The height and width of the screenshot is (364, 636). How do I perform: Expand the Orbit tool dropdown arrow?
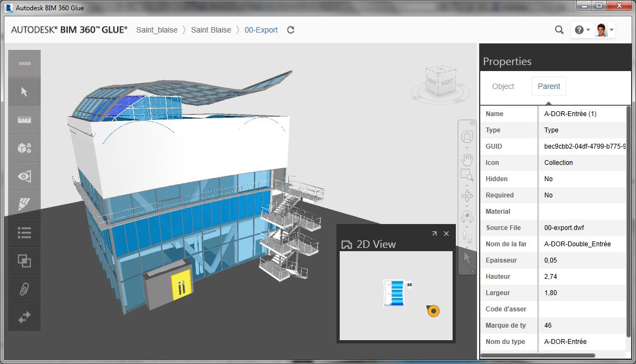point(467,206)
